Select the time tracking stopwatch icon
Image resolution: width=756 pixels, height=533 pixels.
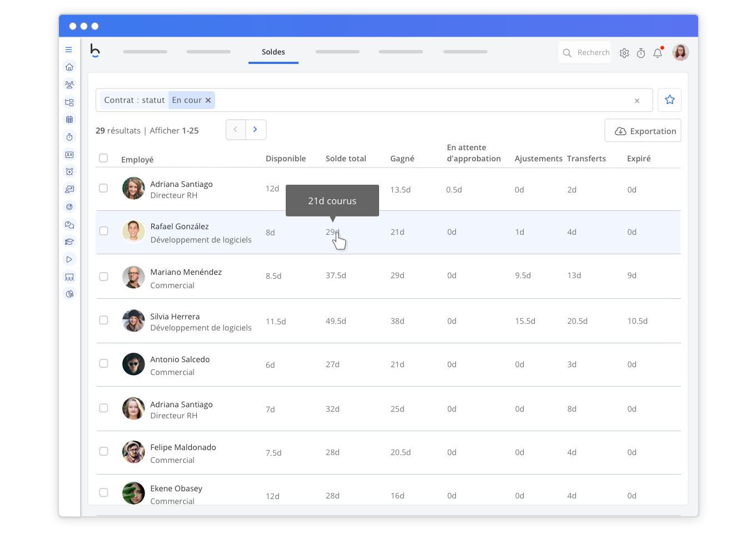[69, 137]
